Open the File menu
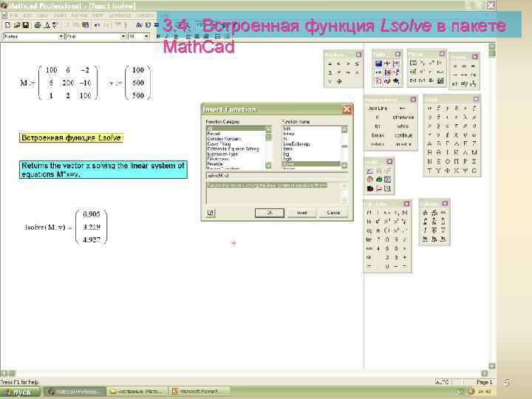Image resolution: width=532 pixels, height=399 pixels. (x=14, y=16)
